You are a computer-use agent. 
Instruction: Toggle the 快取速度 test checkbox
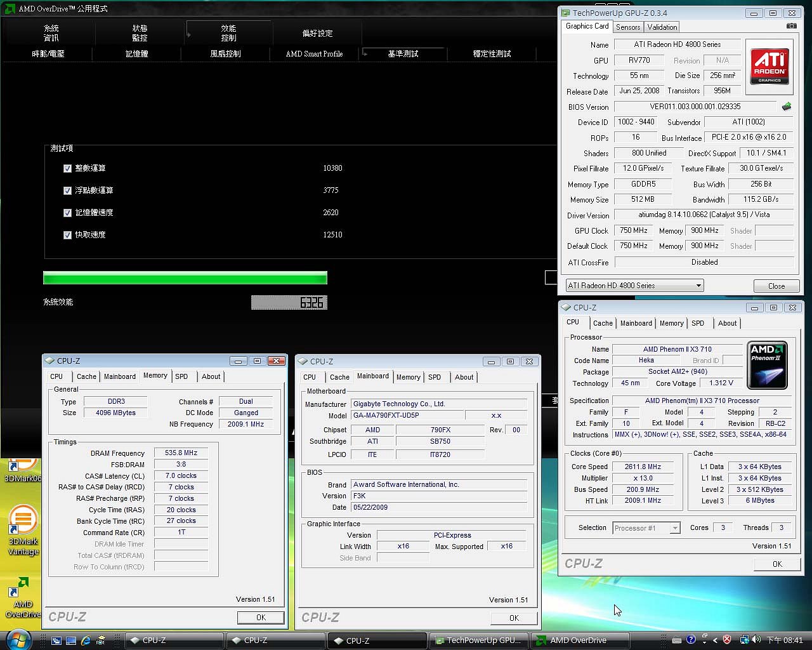pyautogui.click(x=67, y=235)
